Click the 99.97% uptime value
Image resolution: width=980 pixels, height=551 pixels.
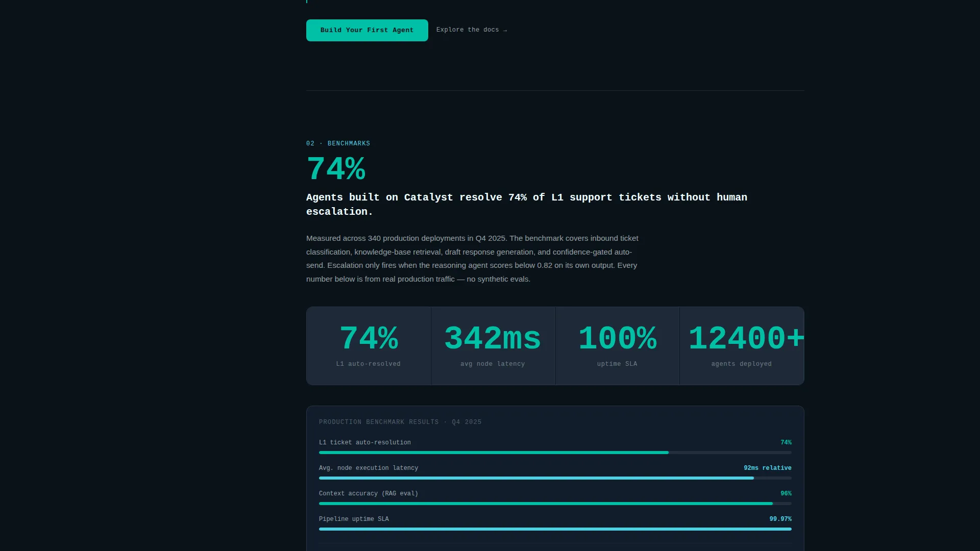780,519
